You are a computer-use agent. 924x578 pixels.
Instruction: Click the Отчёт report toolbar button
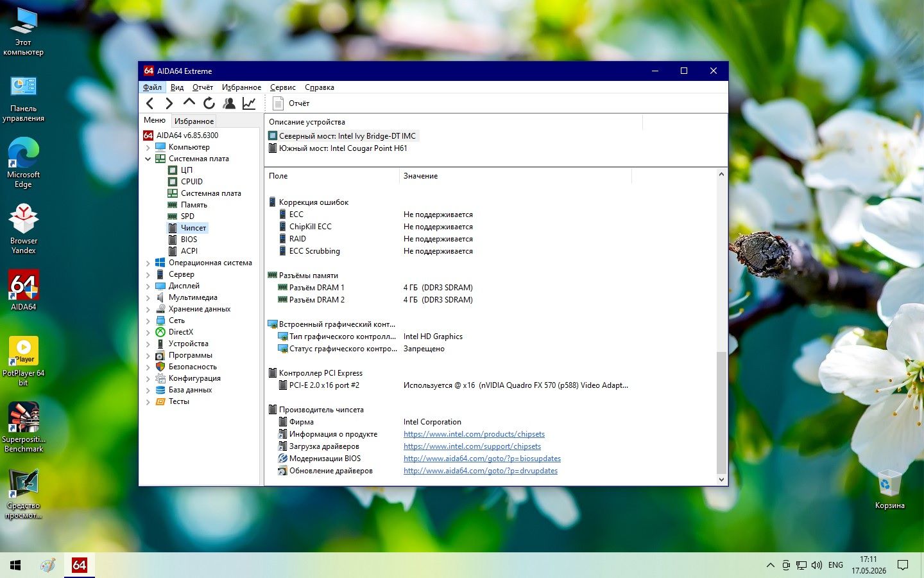tap(291, 103)
